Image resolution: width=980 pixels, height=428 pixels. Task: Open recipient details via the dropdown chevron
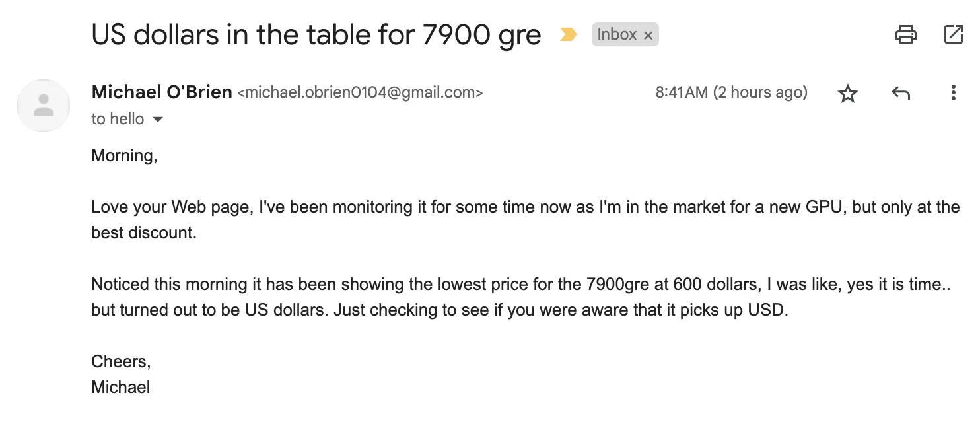(x=158, y=120)
